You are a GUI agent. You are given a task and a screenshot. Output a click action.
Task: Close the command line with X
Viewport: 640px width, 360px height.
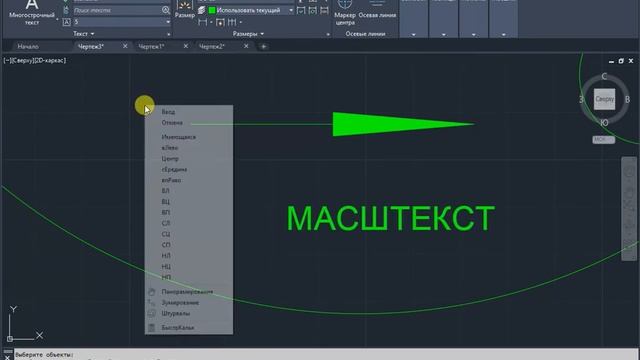point(7,357)
